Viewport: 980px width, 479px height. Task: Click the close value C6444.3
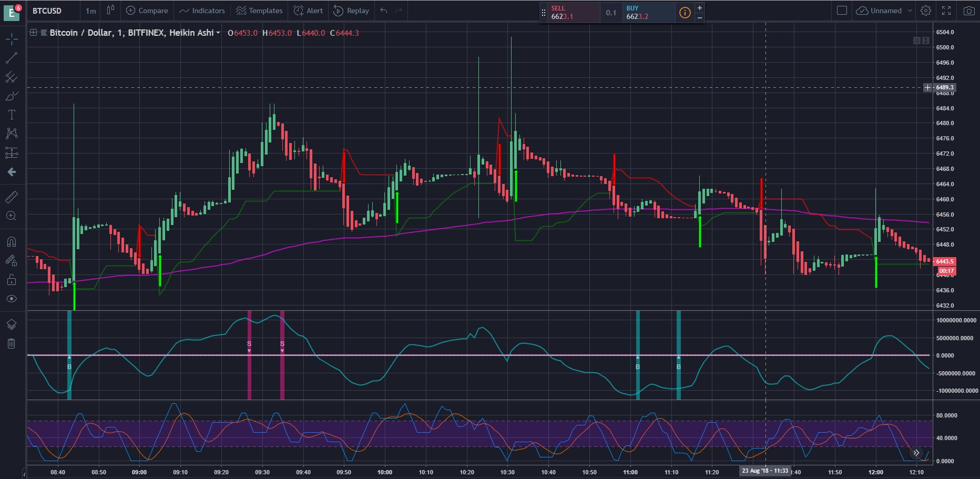(x=344, y=33)
